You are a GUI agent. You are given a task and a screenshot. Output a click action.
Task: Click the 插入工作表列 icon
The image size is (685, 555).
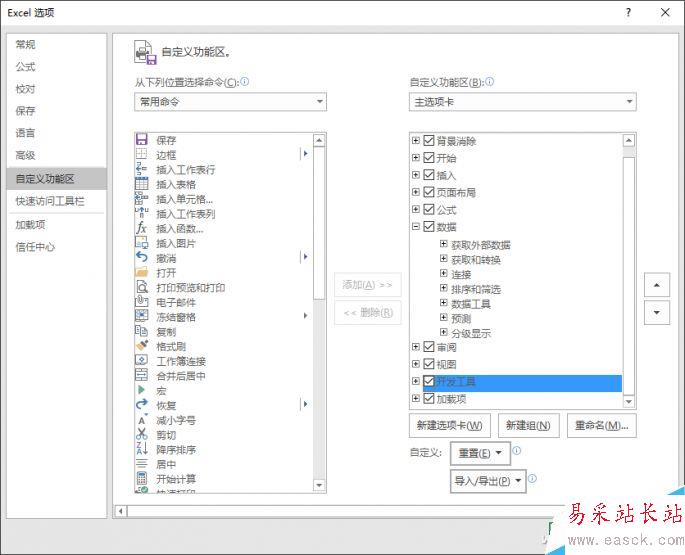[x=142, y=213]
